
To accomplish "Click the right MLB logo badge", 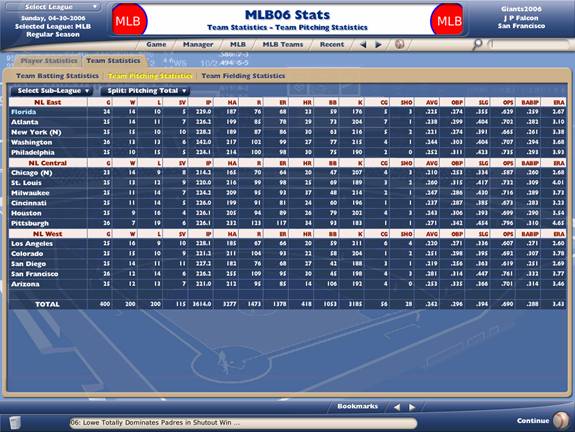I will [x=447, y=20].
